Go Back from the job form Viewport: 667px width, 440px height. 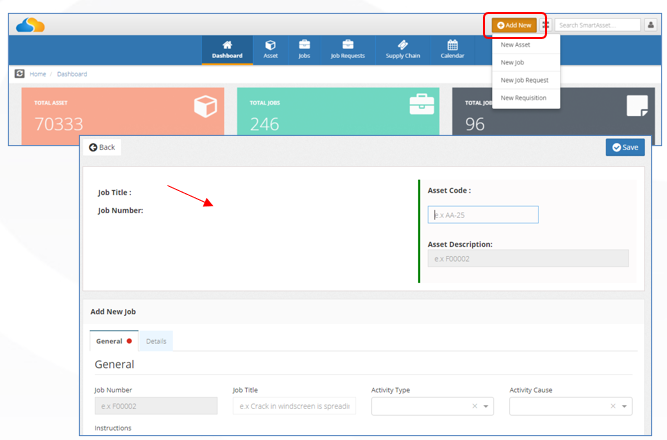point(102,147)
